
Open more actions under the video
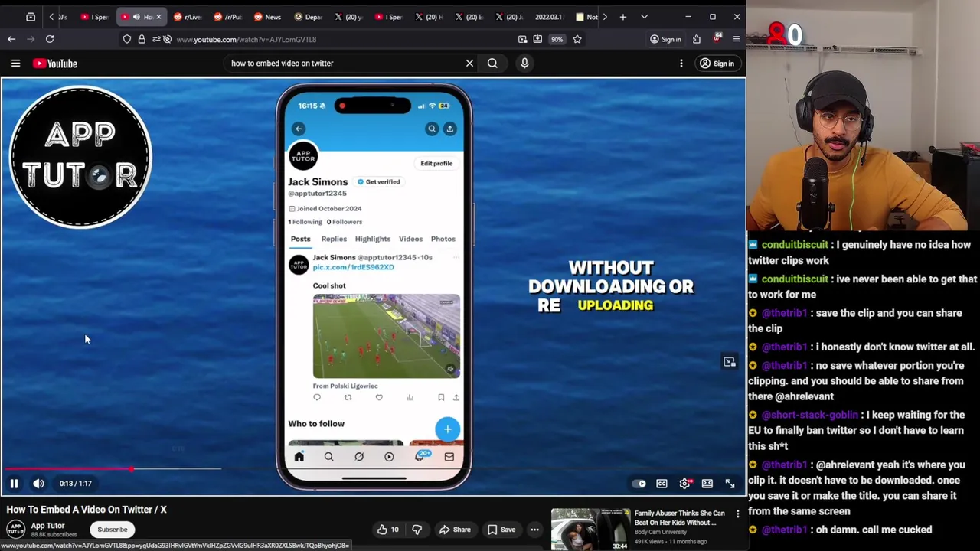(535, 530)
